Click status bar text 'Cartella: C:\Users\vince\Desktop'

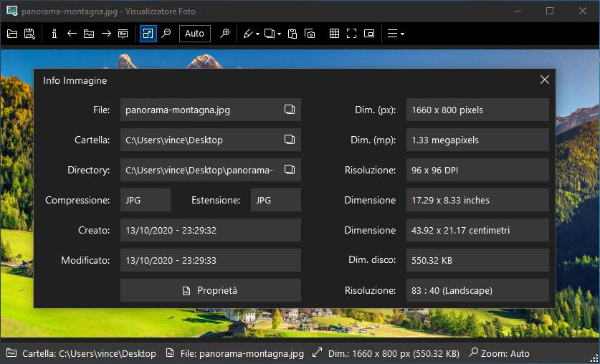pos(89,354)
